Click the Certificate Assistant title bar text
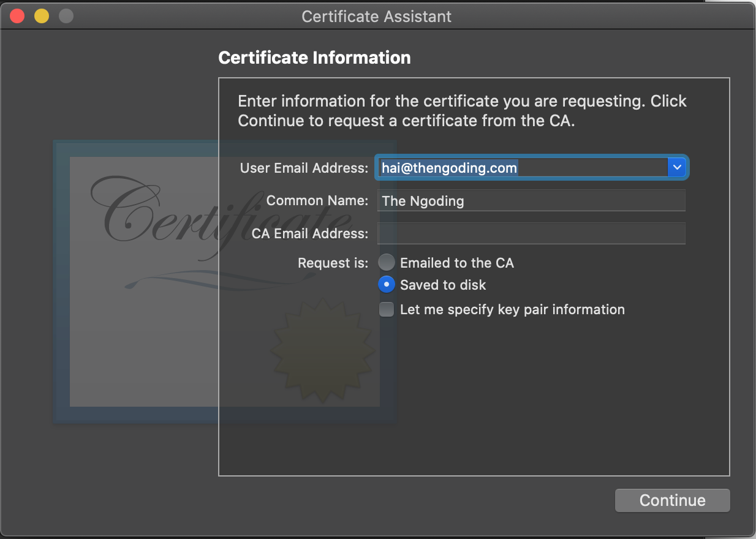 [x=376, y=17]
